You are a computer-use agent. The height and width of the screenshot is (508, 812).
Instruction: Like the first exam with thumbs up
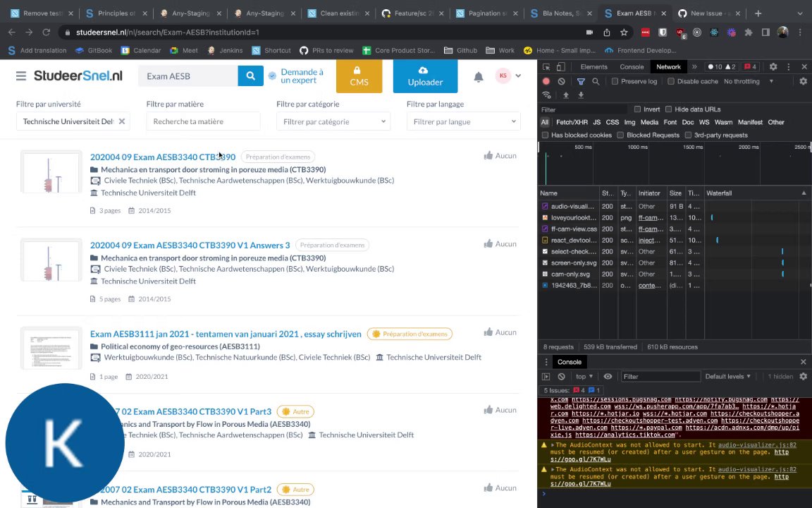click(488, 155)
